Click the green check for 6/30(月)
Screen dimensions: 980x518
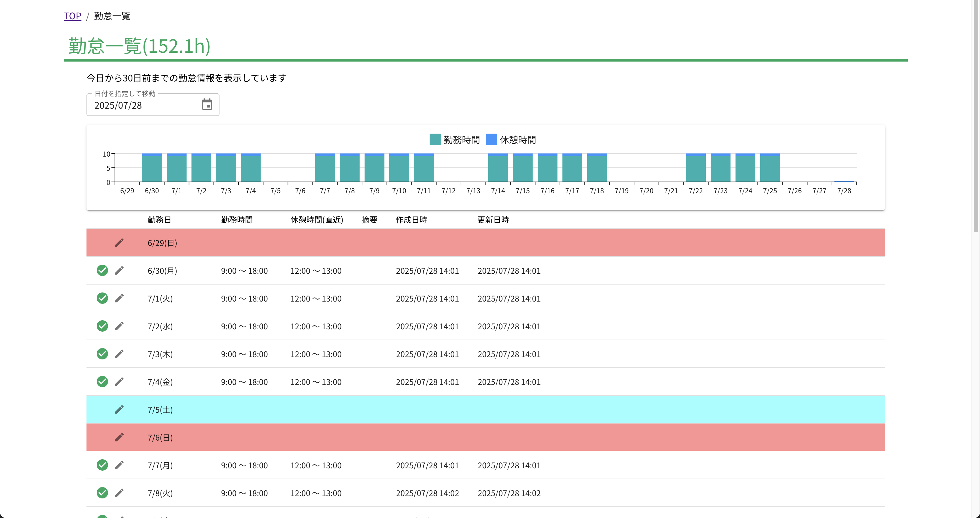[x=102, y=271]
